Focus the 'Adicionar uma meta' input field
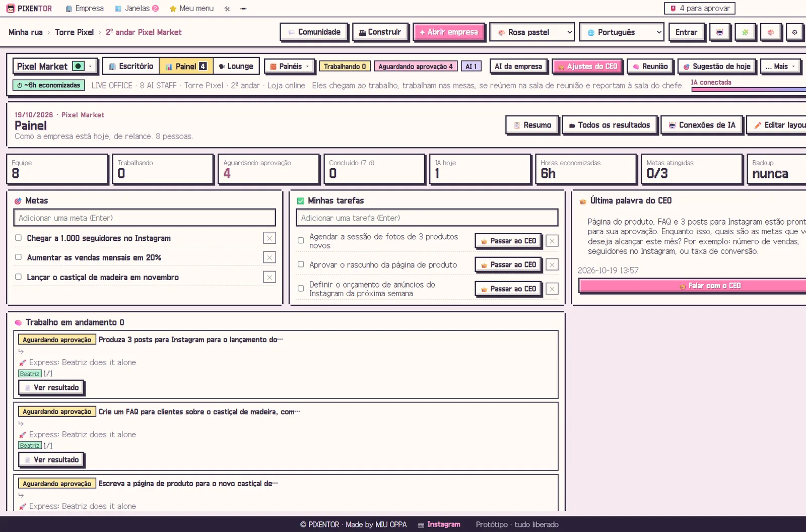 pyautogui.click(x=145, y=218)
